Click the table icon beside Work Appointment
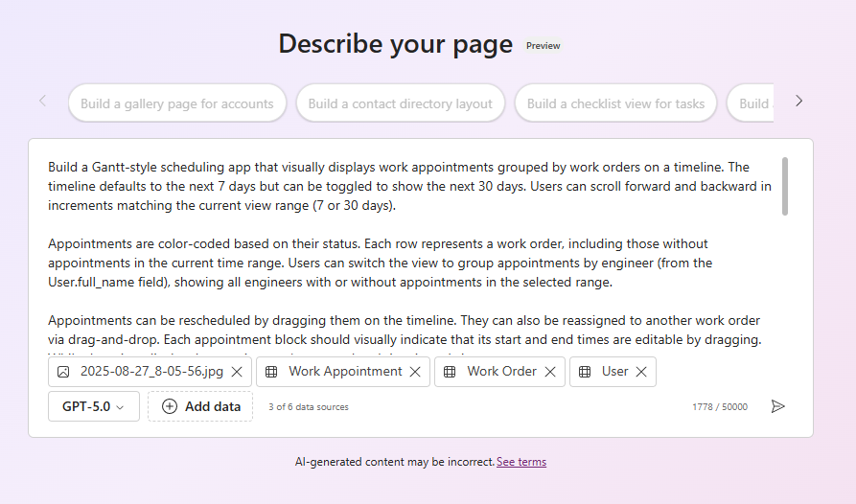Image resolution: width=856 pixels, height=504 pixels. point(271,372)
